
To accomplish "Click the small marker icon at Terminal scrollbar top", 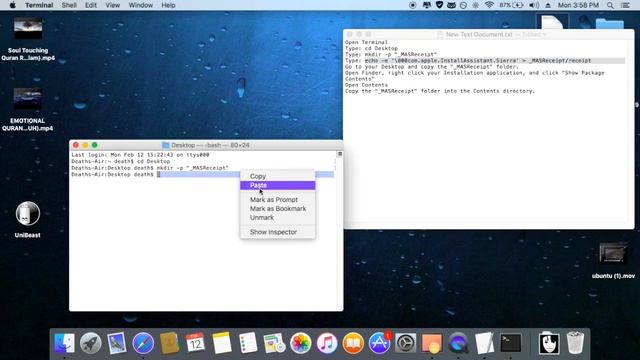I will coord(339,154).
